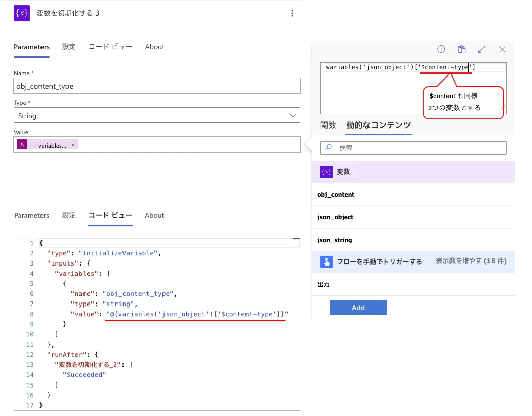Open the lower 設定 tab

click(69, 215)
